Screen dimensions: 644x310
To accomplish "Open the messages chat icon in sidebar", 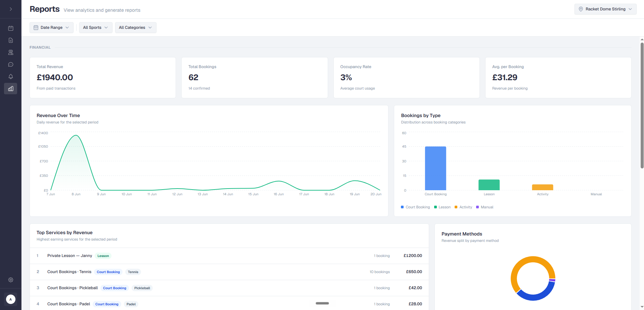I will (11, 64).
